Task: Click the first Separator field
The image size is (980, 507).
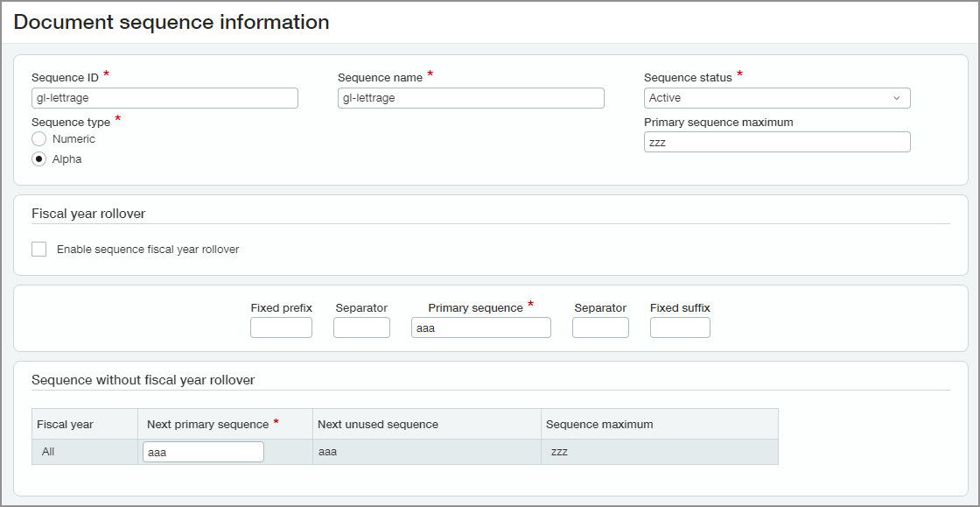Action: (x=361, y=327)
